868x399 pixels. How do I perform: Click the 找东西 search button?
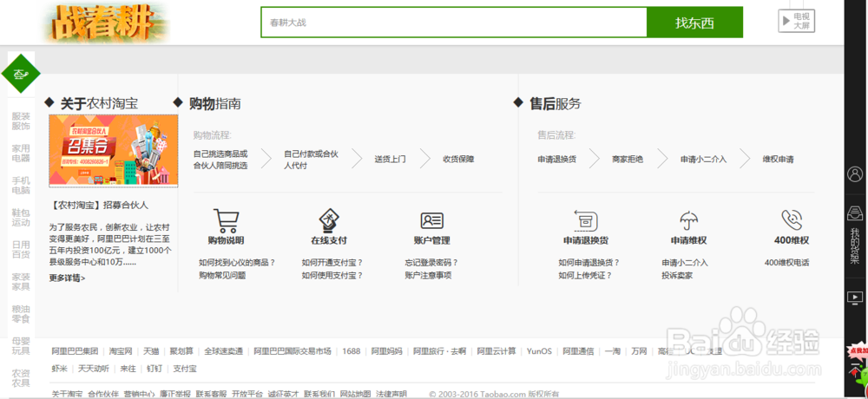[x=694, y=23]
